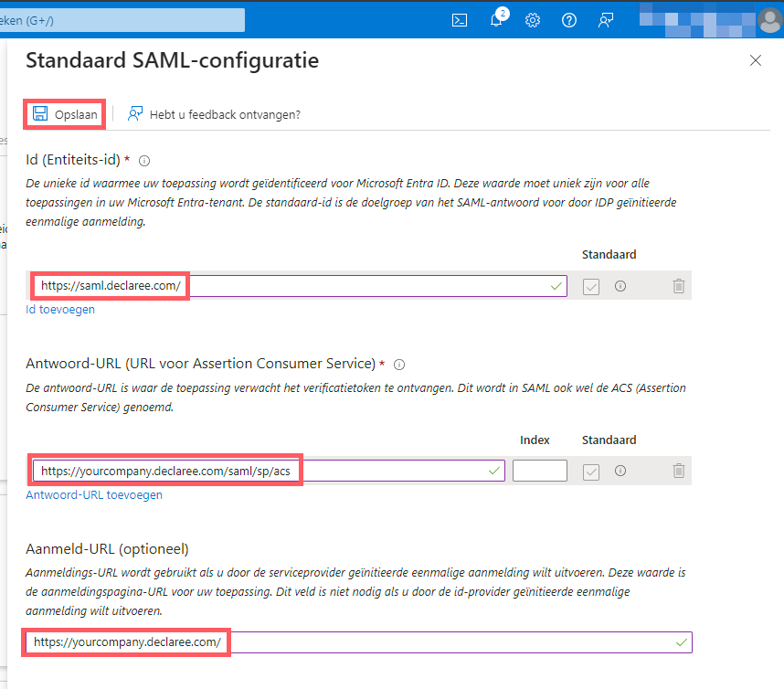Open the help menu question mark icon
784x689 pixels.
(x=569, y=19)
